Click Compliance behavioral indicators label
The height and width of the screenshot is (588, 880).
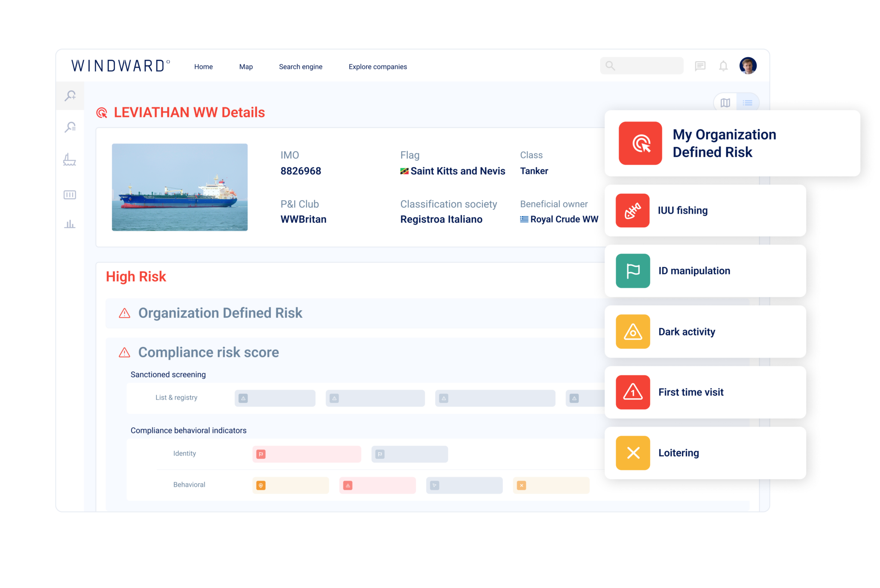(x=188, y=430)
